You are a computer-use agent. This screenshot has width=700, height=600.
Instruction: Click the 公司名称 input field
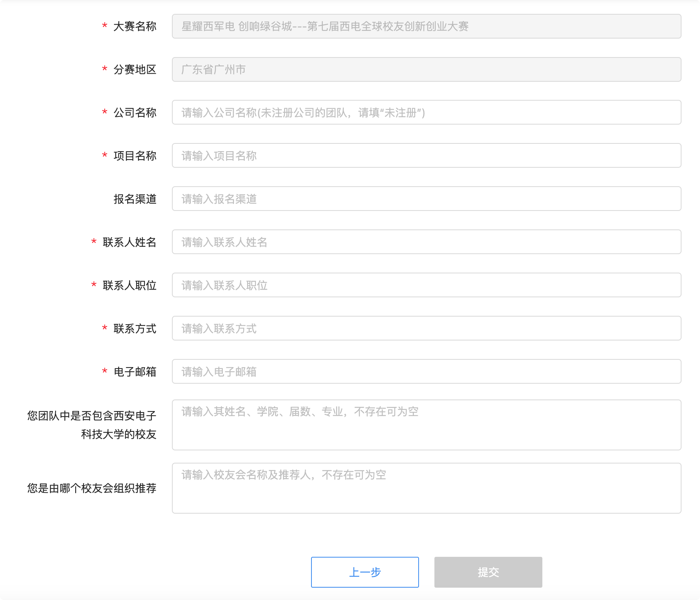[426, 112]
